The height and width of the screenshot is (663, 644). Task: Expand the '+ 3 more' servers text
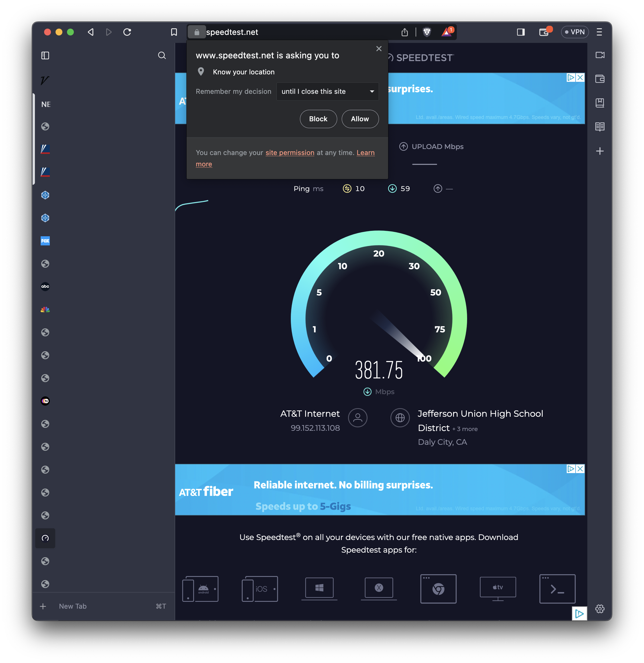pyautogui.click(x=465, y=429)
